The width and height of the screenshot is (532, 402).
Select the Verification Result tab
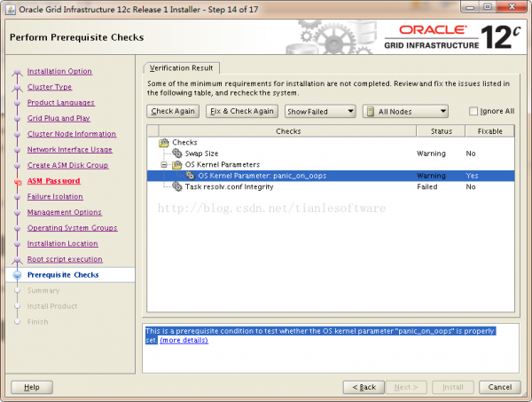coord(182,68)
